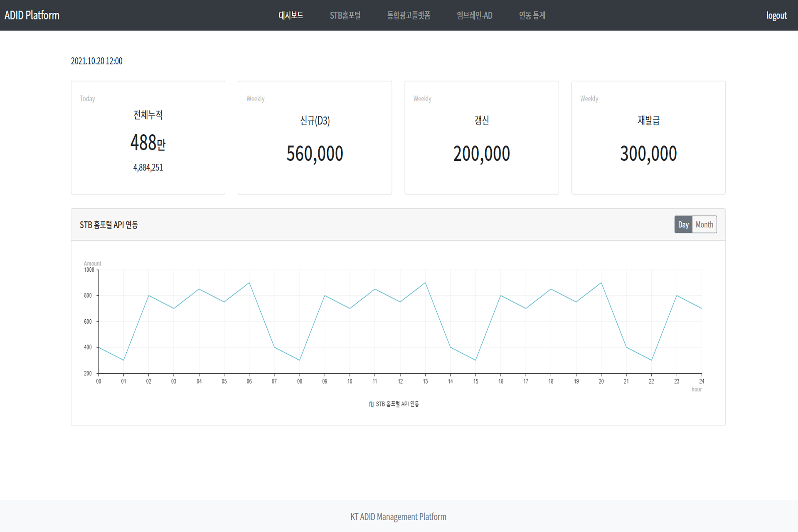This screenshot has height=532, width=798.
Task: Click the 갱신 200,000 value
Action: tap(482, 154)
